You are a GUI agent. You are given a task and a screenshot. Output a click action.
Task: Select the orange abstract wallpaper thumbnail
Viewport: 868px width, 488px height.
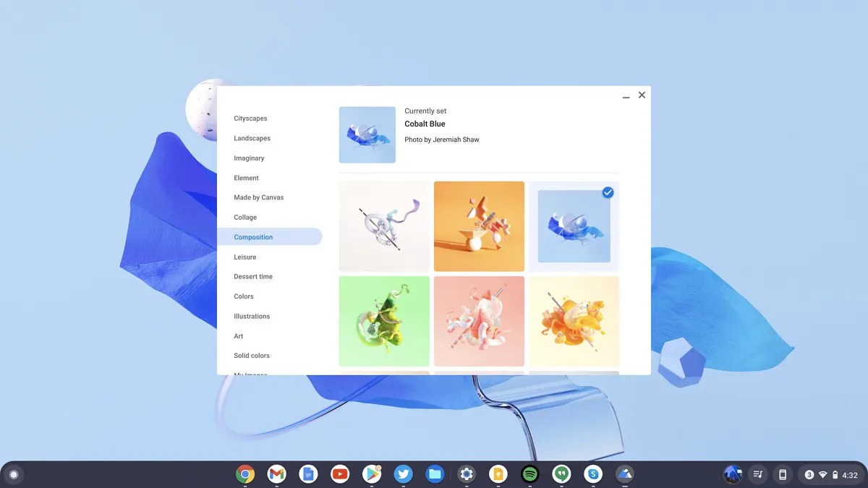(x=479, y=226)
